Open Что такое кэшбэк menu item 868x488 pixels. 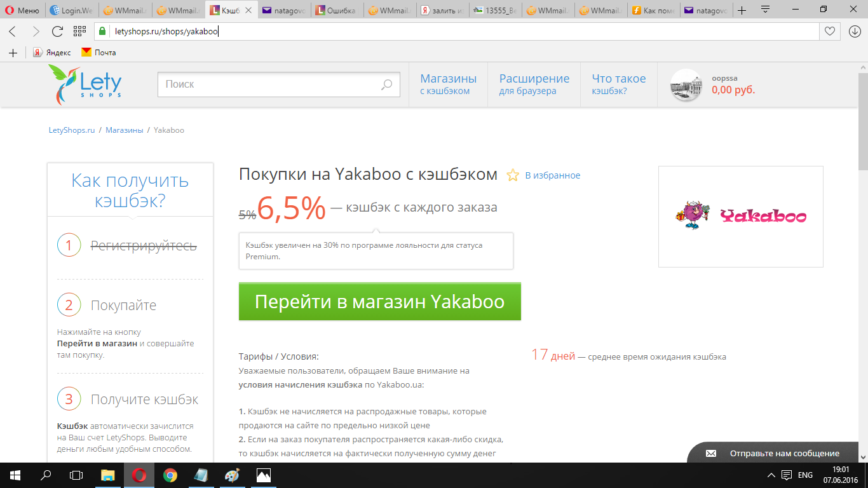619,84
